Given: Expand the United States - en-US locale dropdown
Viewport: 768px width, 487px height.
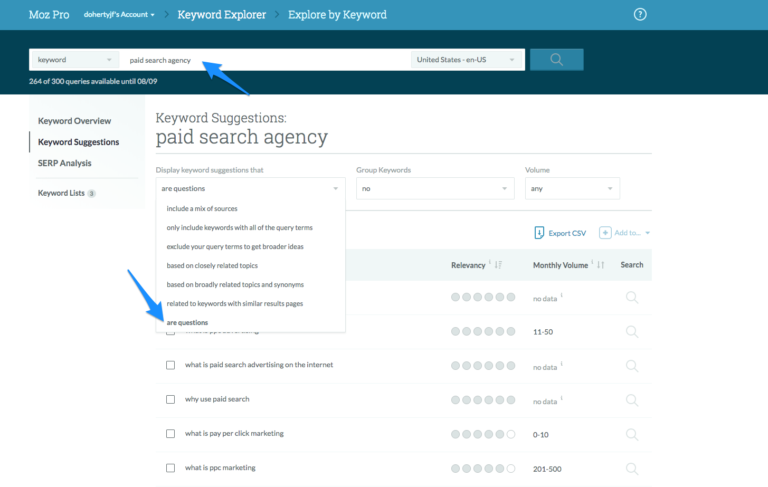Looking at the screenshot, I should click(468, 60).
